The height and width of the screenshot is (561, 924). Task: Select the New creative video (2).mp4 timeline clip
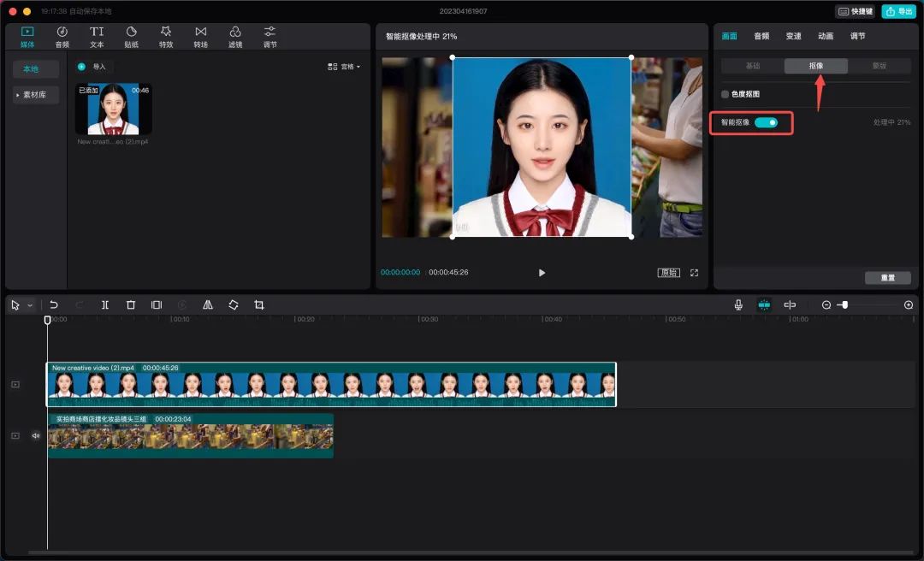pyautogui.click(x=331, y=384)
